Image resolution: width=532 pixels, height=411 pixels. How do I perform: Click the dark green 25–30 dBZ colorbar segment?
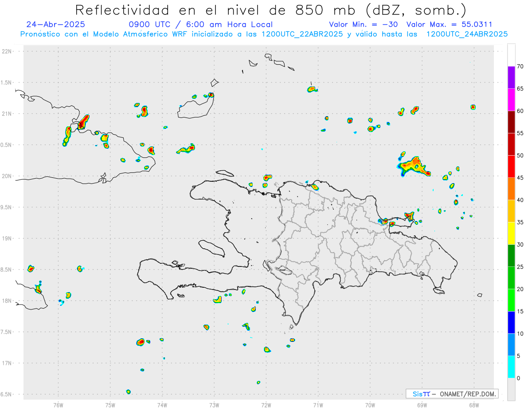click(x=511, y=256)
